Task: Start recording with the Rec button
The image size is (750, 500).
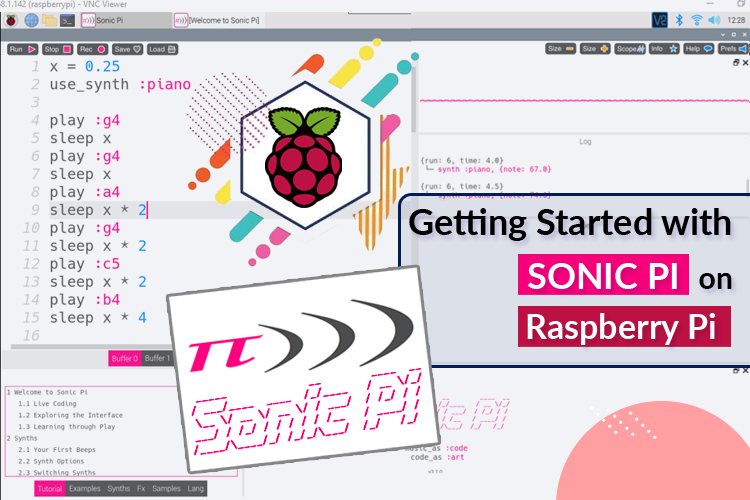Action: pyautogui.click(x=92, y=49)
